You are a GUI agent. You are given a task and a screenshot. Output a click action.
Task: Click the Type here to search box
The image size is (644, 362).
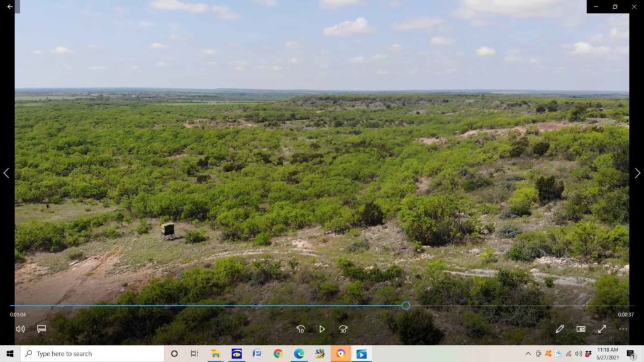[x=92, y=353]
